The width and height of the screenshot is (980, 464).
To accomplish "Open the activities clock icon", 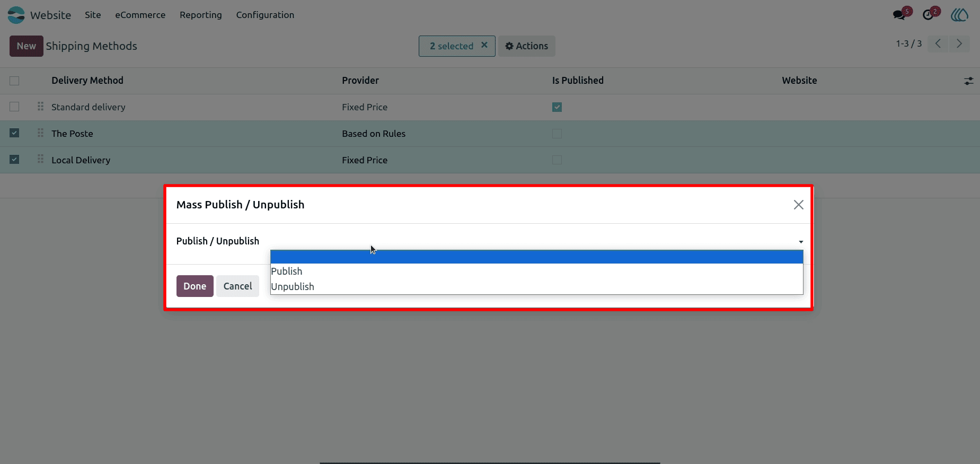I will click(x=928, y=15).
